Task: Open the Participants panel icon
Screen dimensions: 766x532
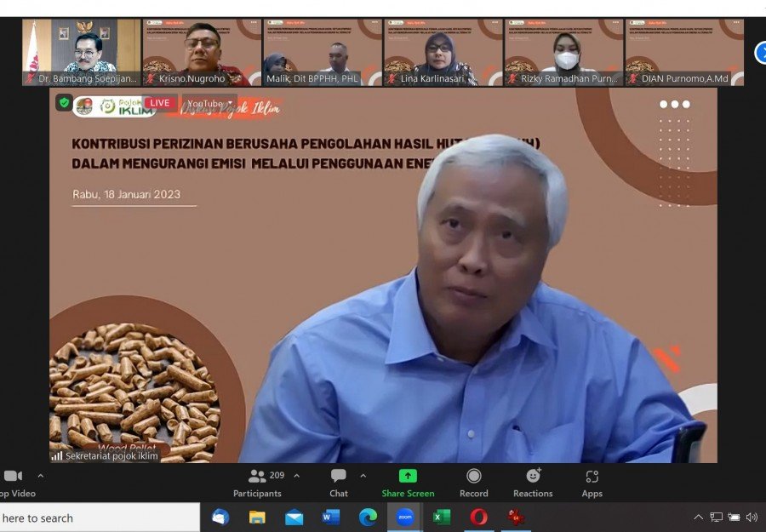Action: click(x=257, y=476)
